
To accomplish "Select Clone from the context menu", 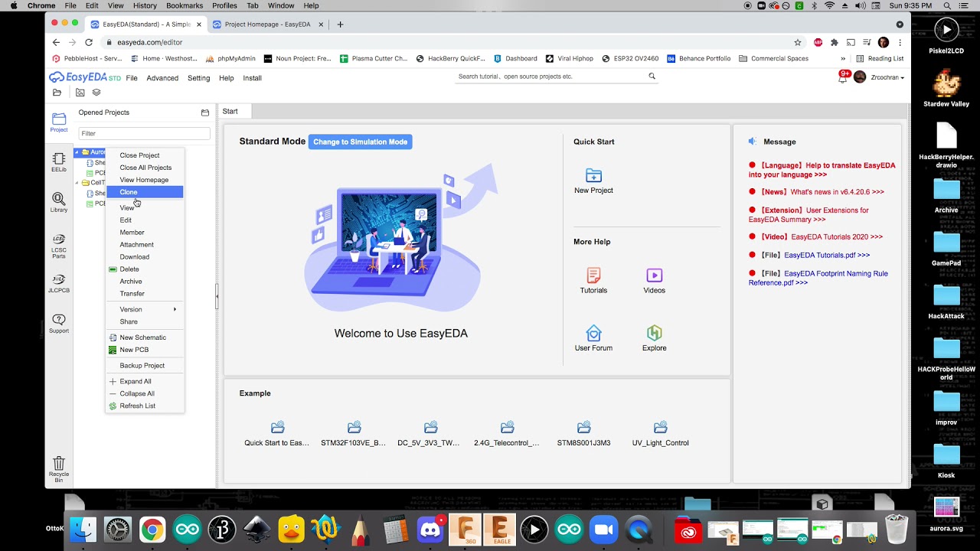I will [x=129, y=192].
